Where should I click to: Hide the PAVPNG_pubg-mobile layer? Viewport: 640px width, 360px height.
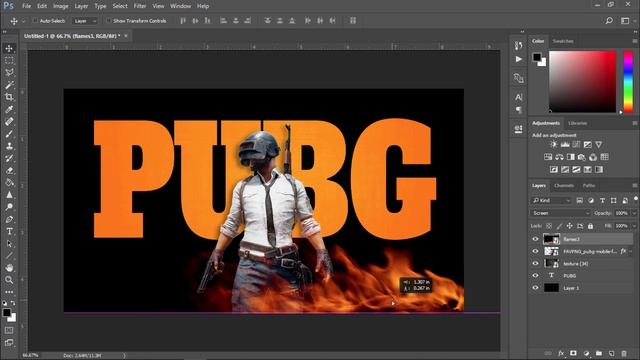[x=535, y=251]
